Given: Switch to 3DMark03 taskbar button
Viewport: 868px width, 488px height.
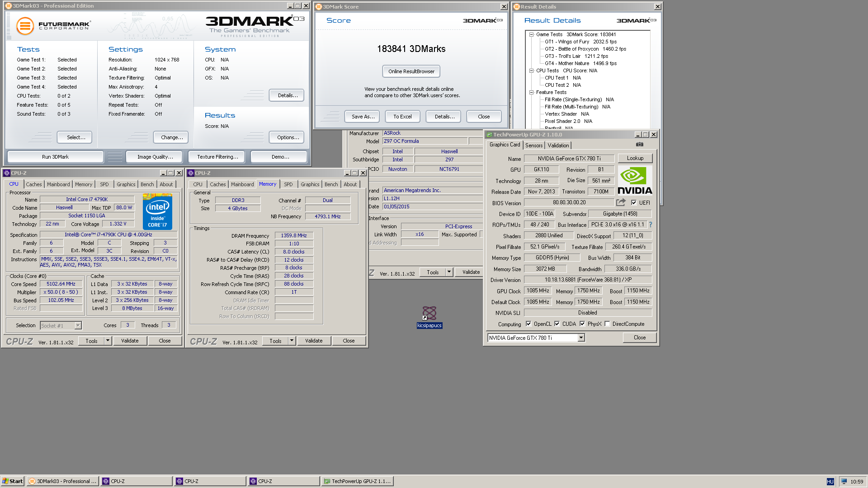Looking at the screenshot, I should 63,481.
